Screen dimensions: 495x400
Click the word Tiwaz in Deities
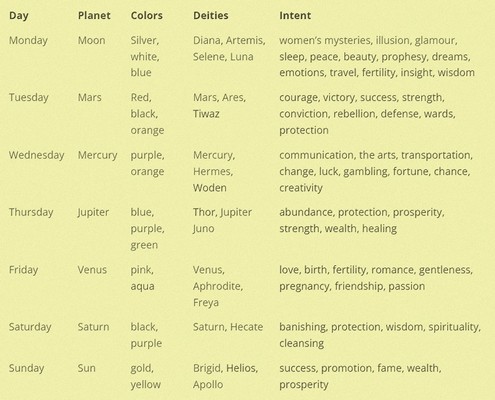point(206,114)
